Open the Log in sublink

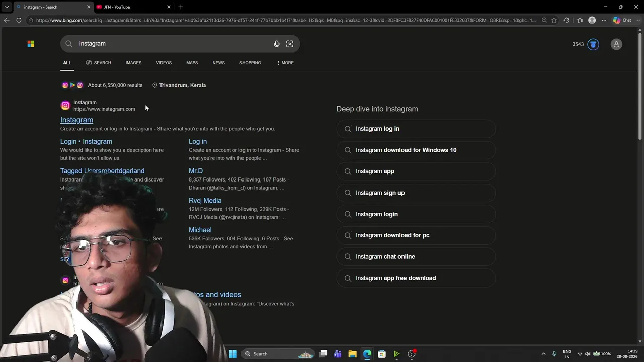tap(198, 142)
